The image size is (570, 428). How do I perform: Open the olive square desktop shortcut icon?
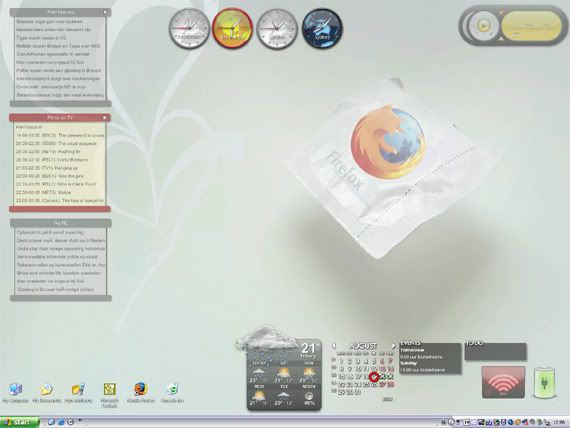[x=109, y=394]
